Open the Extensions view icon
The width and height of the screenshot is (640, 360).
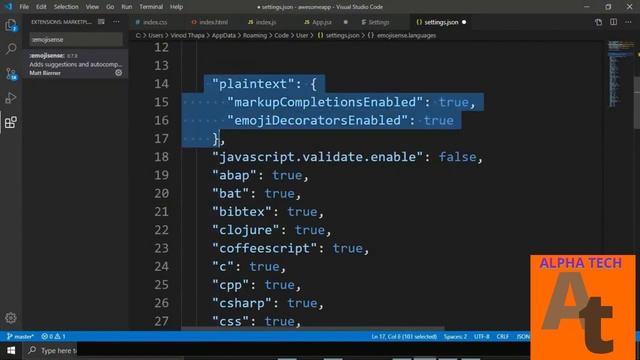click(11, 122)
